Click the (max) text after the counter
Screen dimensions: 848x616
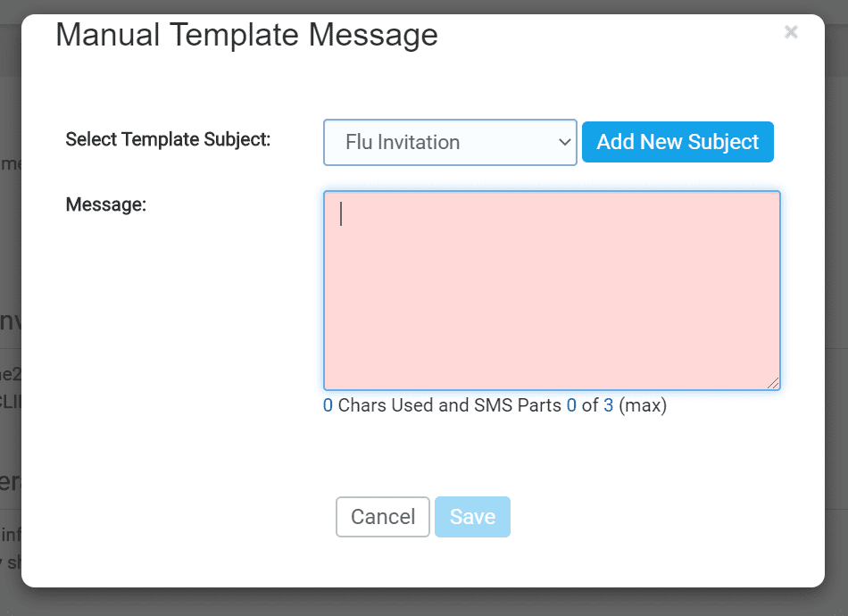[643, 405]
